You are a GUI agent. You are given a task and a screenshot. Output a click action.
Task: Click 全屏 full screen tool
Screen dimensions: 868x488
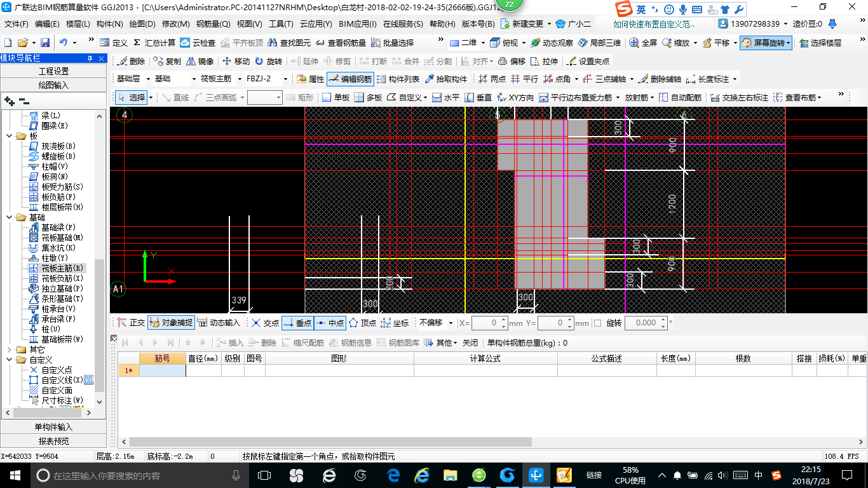point(643,43)
